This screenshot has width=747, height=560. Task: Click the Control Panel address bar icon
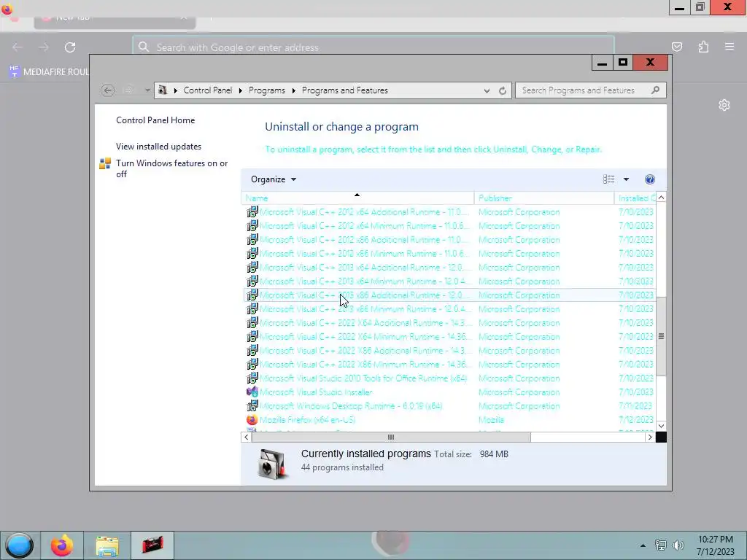tap(163, 90)
